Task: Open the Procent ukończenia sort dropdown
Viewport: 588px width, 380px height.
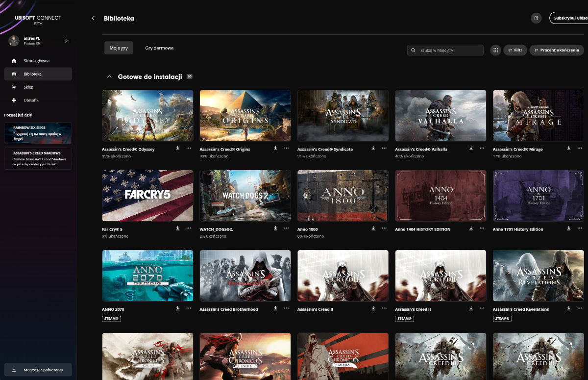Action: click(x=556, y=50)
